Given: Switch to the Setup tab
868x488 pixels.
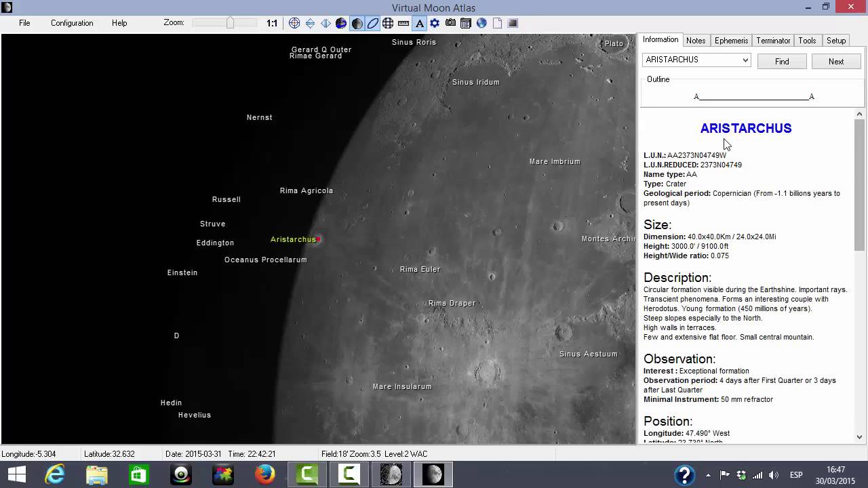Looking at the screenshot, I should click(x=836, y=41).
